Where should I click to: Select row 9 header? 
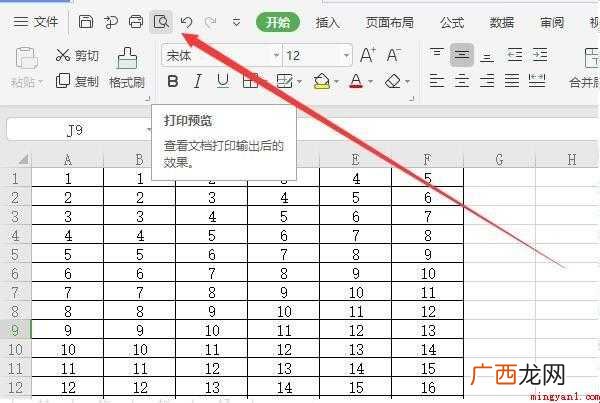click(x=15, y=330)
